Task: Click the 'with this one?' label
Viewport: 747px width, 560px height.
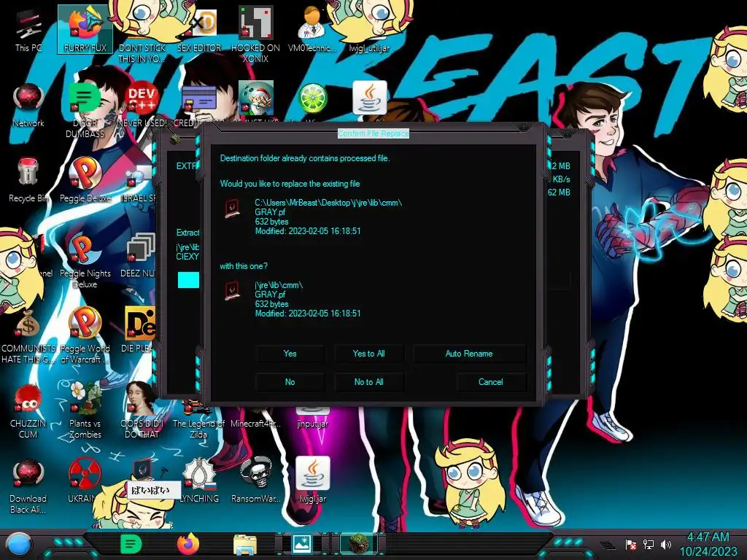Action: coord(244,266)
